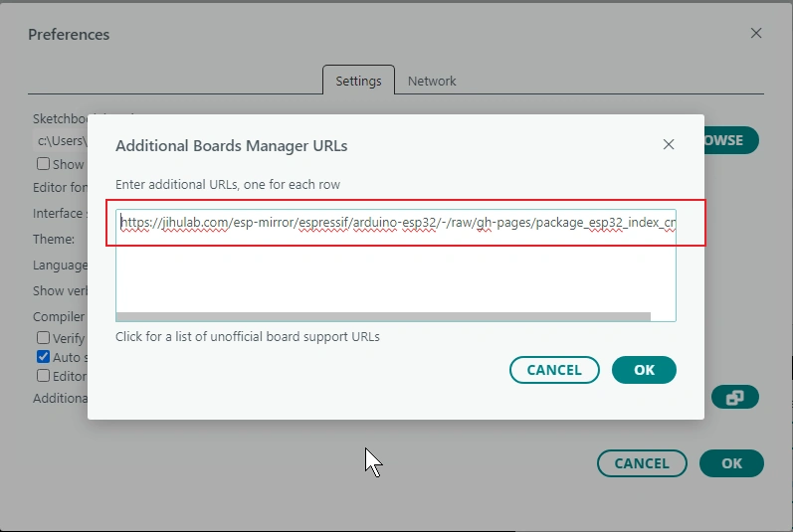The height and width of the screenshot is (532, 793).
Task: Confirm Preferences with the bottom OK button
Action: 731,463
